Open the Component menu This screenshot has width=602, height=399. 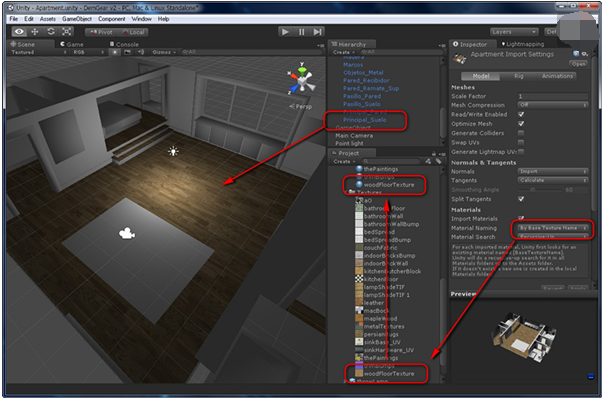tap(111, 19)
